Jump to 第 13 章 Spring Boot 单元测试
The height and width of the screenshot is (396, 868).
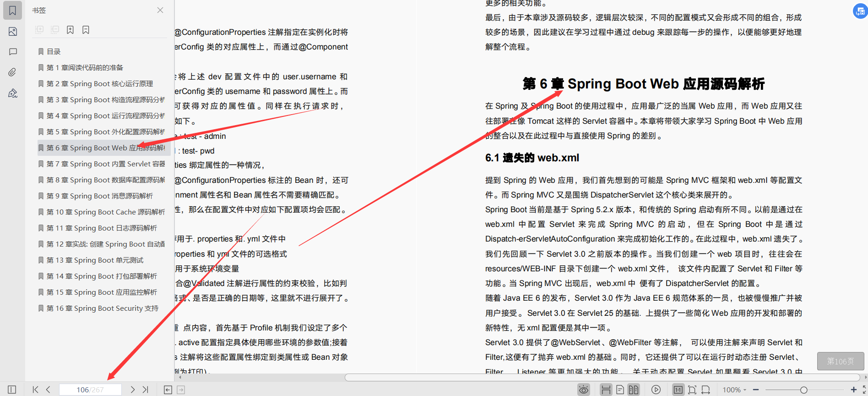(95, 260)
